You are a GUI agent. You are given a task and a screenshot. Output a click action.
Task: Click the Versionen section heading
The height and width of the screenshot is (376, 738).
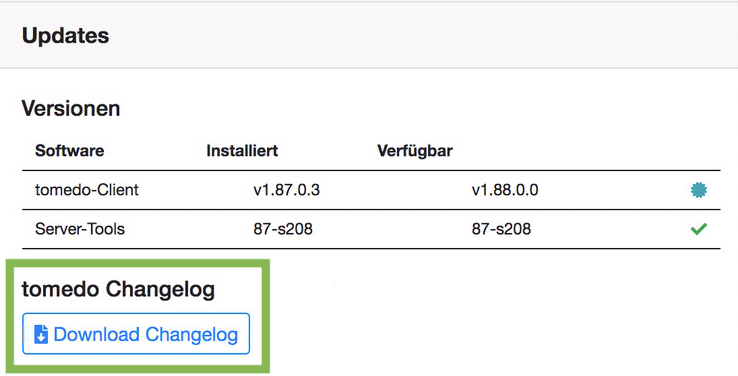71,109
